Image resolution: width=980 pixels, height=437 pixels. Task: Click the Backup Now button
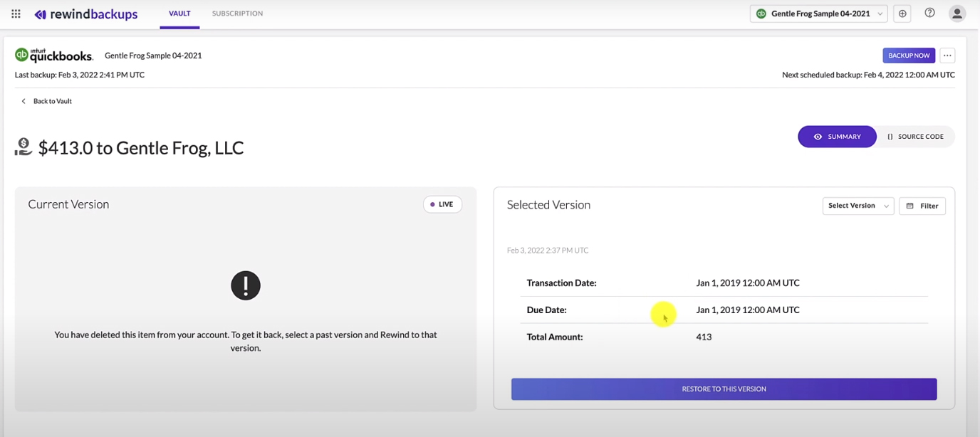[x=909, y=56]
